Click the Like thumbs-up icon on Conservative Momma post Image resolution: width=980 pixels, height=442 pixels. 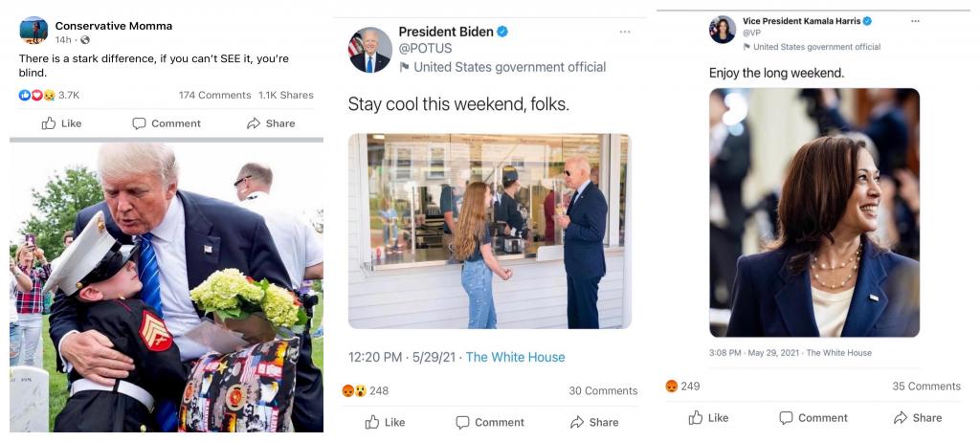(50, 123)
